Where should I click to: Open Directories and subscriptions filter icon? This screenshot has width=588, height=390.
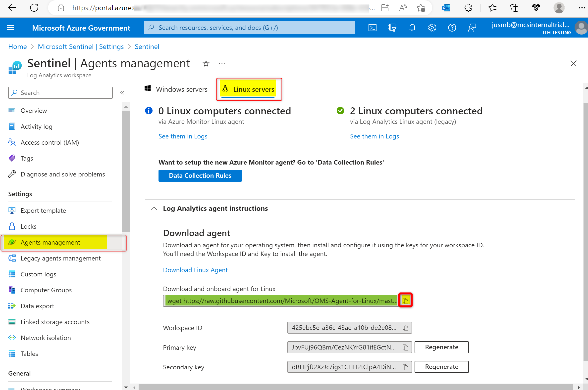pyautogui.click(x=392, y=28)
